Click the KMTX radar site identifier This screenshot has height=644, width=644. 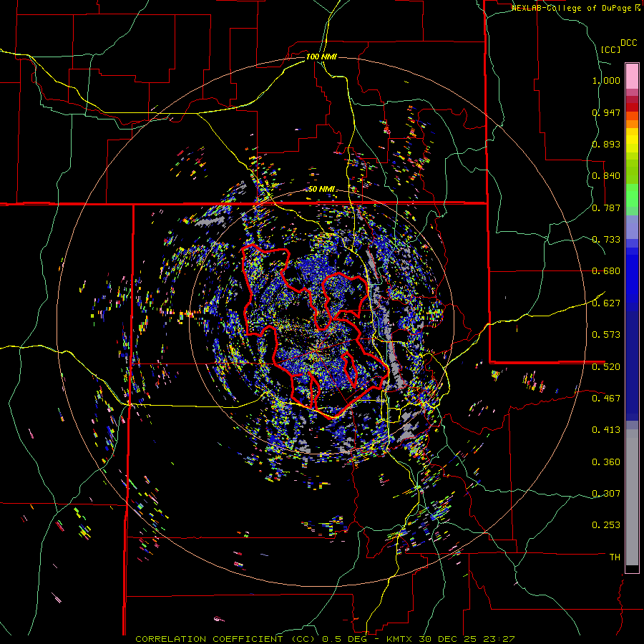400,639
